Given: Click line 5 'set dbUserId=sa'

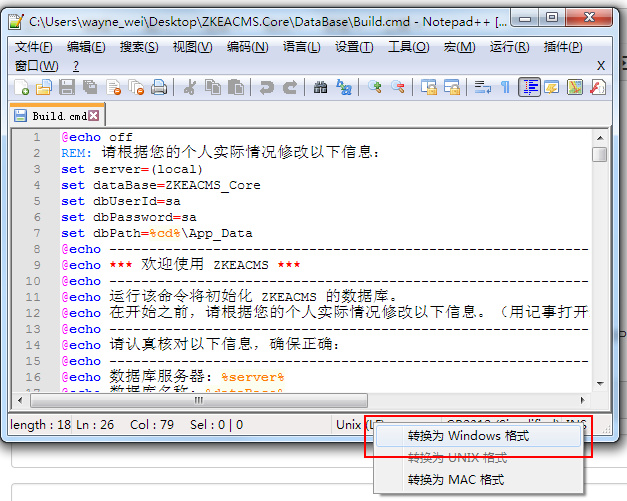Looking at the screenshot, I should click(x=121, y=201).
